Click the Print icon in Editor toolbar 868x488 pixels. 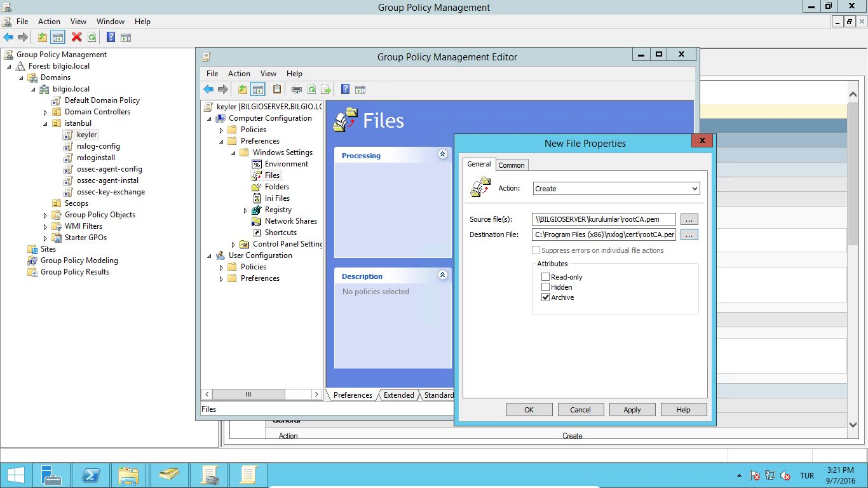(296, 90)
